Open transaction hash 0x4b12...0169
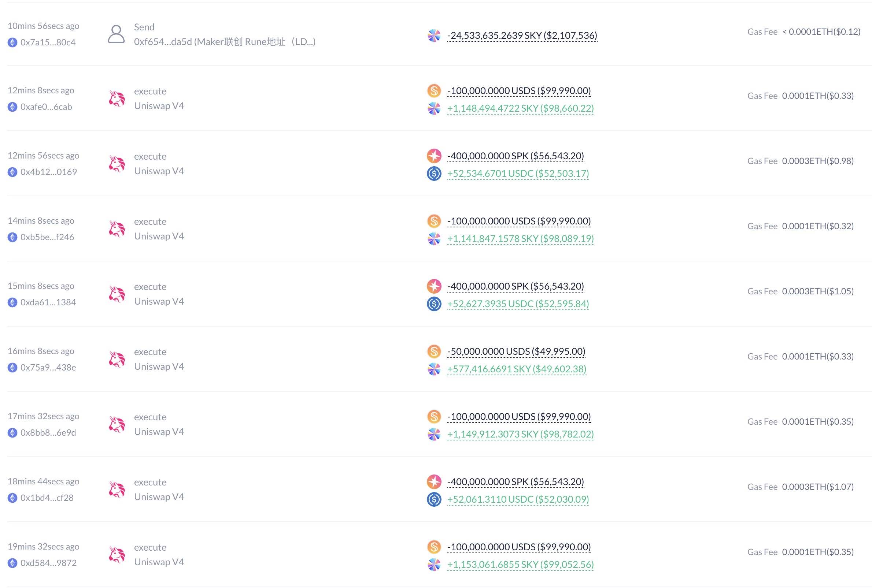Viewport: 872px width, 588px height. coord(49,172)
